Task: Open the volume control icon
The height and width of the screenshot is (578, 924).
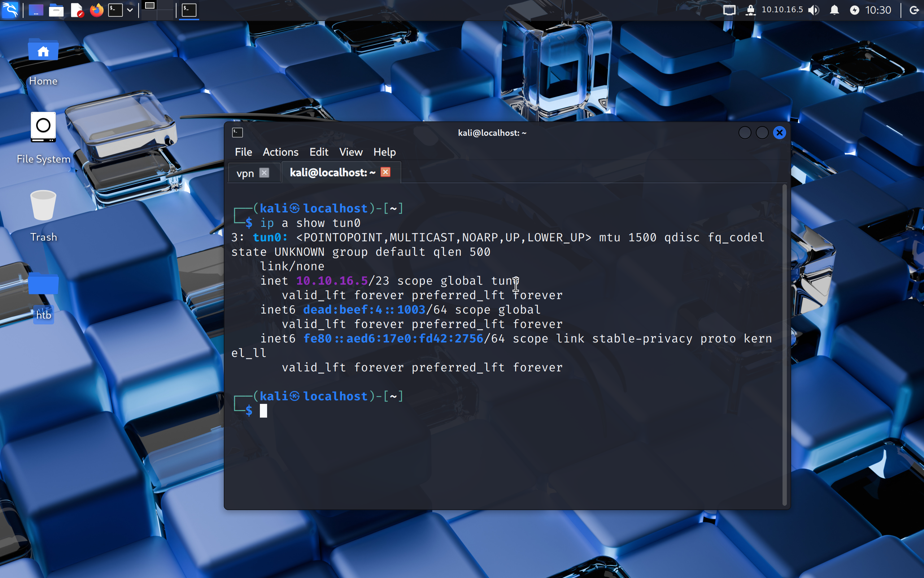Action: (x=814, y=10)
